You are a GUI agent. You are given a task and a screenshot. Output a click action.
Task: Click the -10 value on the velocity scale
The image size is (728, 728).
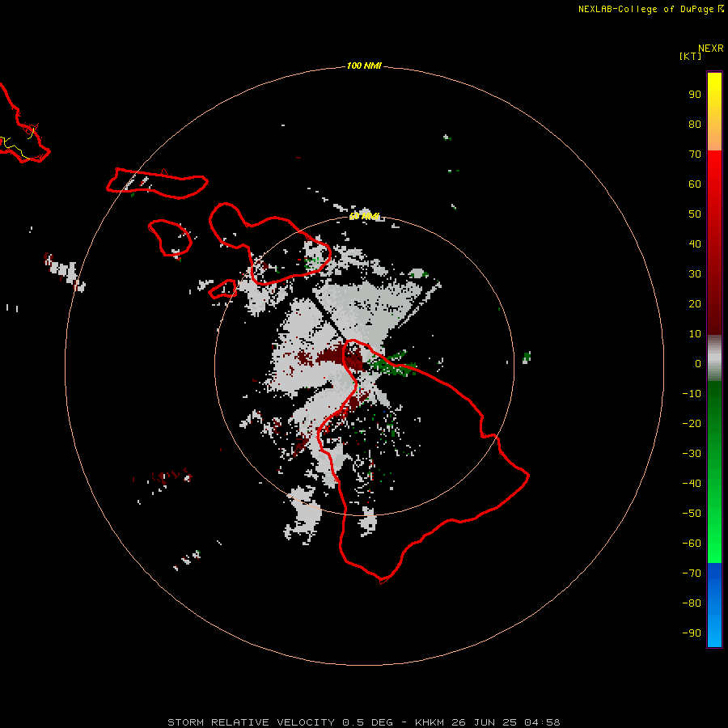(692, 394)
